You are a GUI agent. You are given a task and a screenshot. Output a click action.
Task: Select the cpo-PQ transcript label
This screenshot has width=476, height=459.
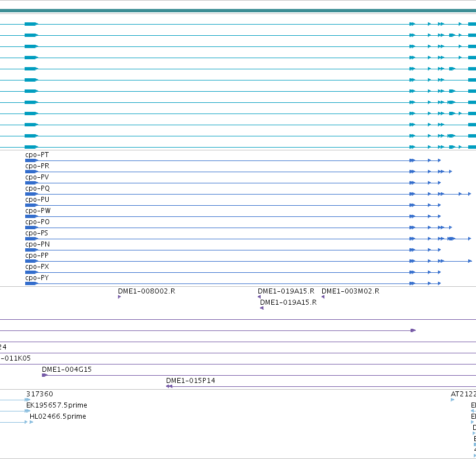point(37,188)
